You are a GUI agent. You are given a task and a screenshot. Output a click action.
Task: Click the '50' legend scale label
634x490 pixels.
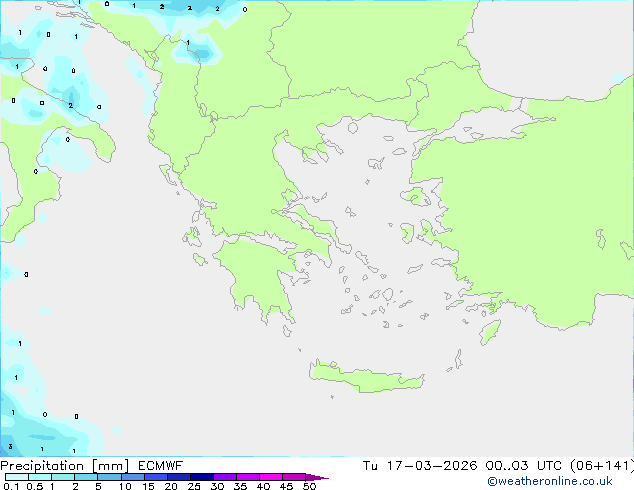point(310,486)
